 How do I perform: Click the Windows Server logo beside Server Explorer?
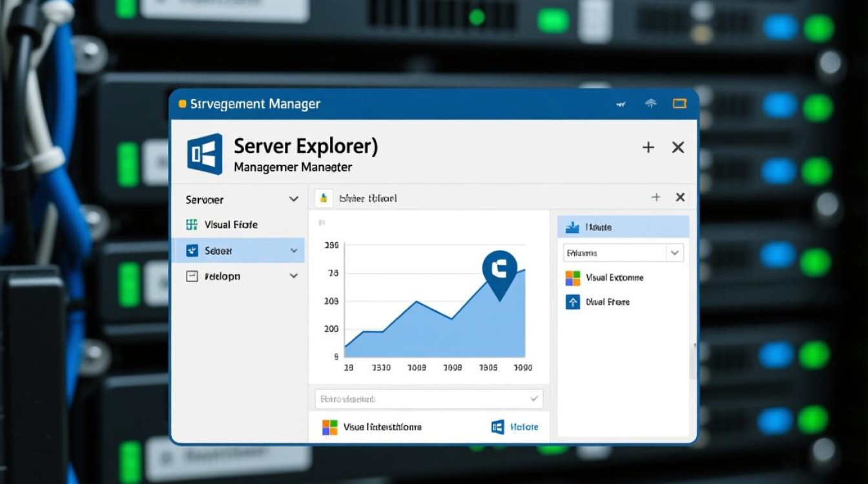204,155
